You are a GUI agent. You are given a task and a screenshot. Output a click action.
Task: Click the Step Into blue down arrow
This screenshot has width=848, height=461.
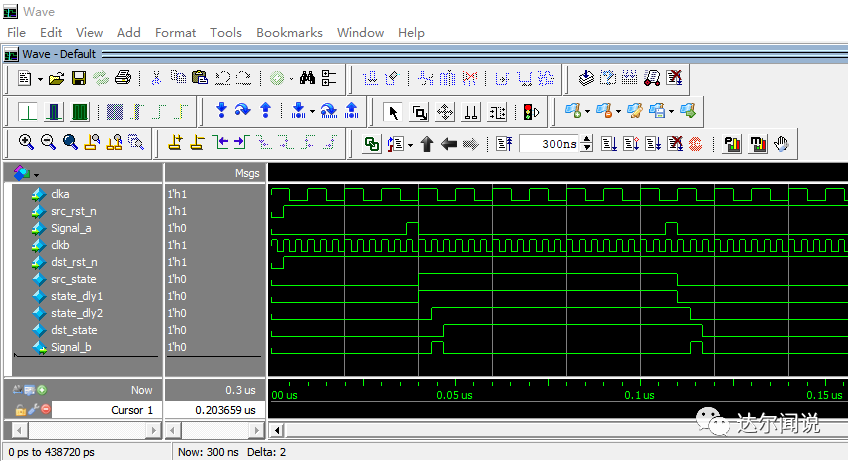(221, 111)
